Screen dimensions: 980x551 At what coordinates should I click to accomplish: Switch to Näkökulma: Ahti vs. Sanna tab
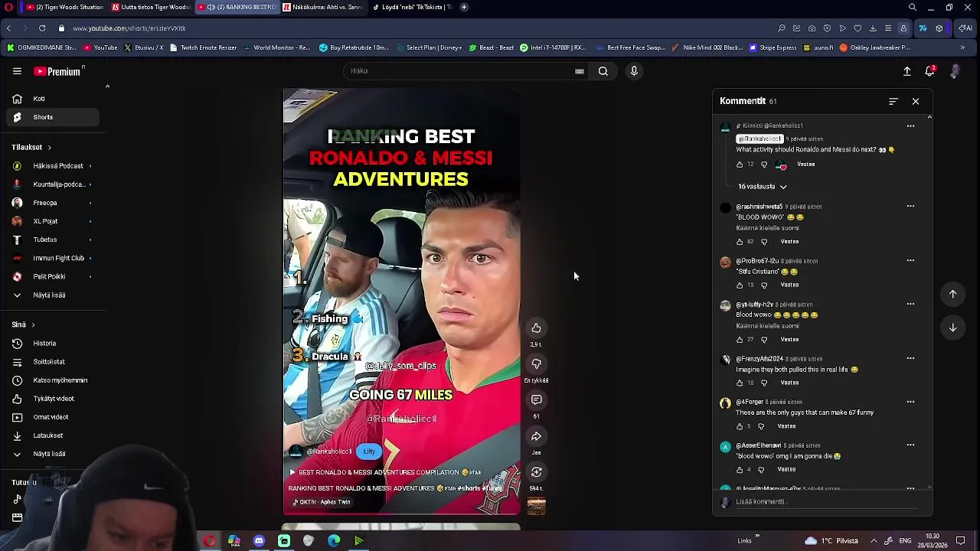click(322, 7)
